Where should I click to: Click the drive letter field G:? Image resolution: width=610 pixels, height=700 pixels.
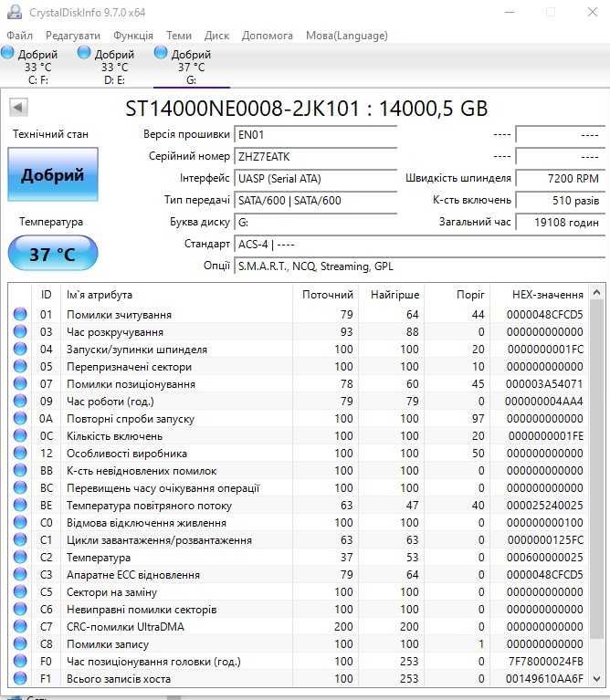pyautogui.click(x=315, y=223)
